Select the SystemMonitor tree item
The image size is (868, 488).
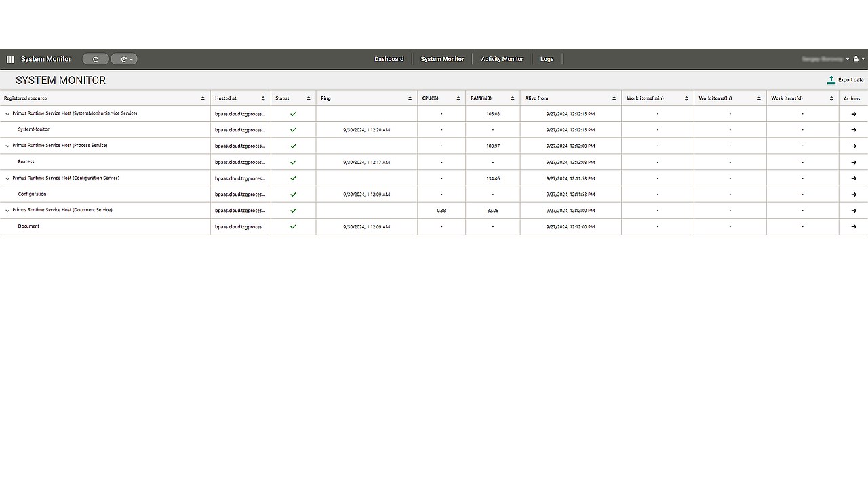pyautogui.click(x=33, y=129)
